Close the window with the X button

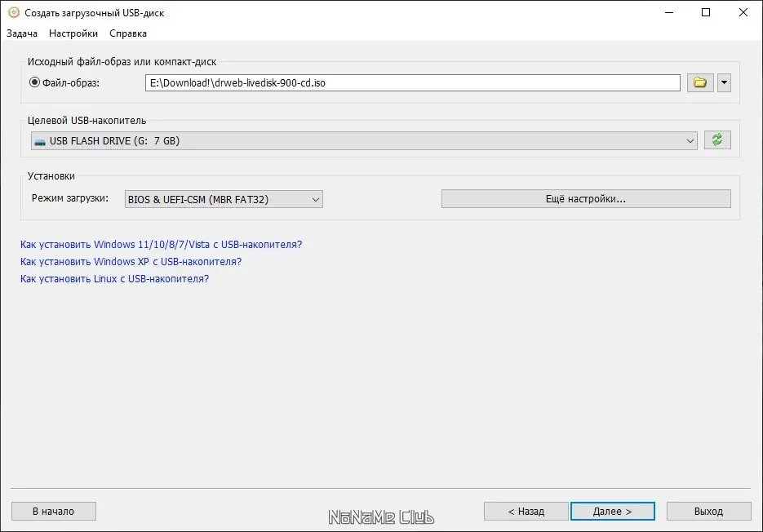pyautogui.click(x=743, y=13)
